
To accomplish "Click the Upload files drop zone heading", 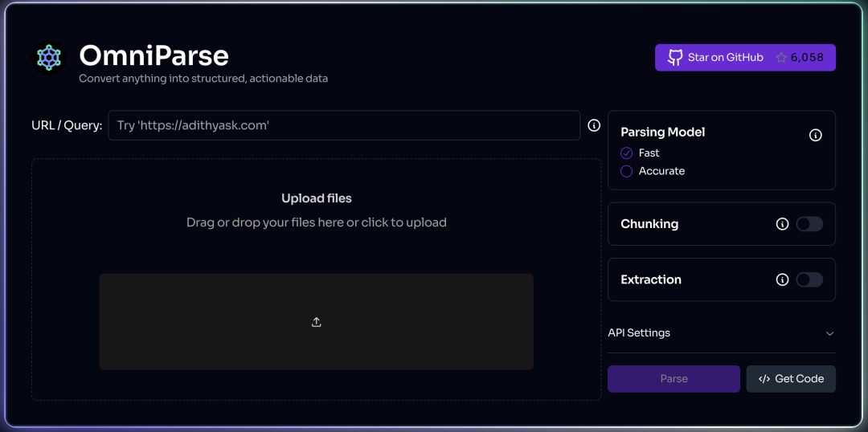I will 317,198.
